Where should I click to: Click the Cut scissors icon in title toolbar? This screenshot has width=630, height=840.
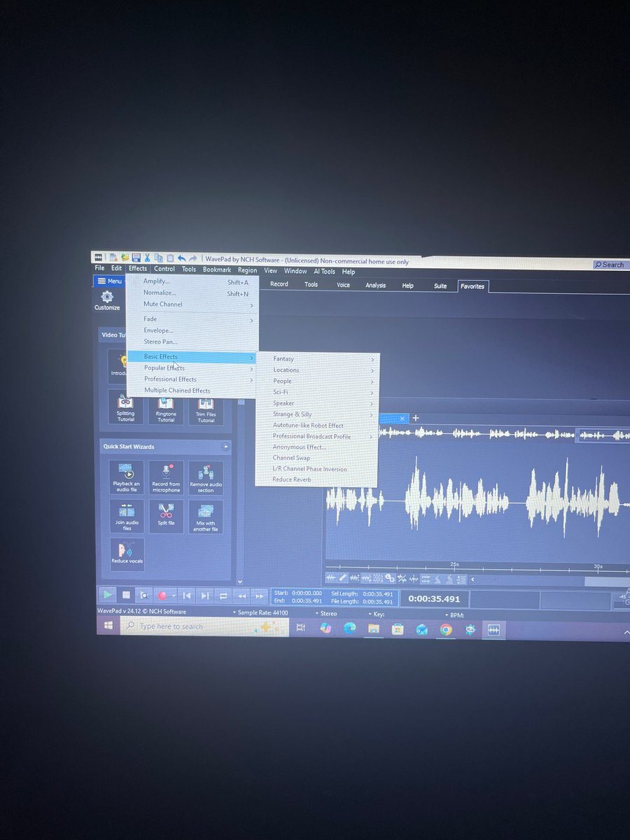click(147, 258)
